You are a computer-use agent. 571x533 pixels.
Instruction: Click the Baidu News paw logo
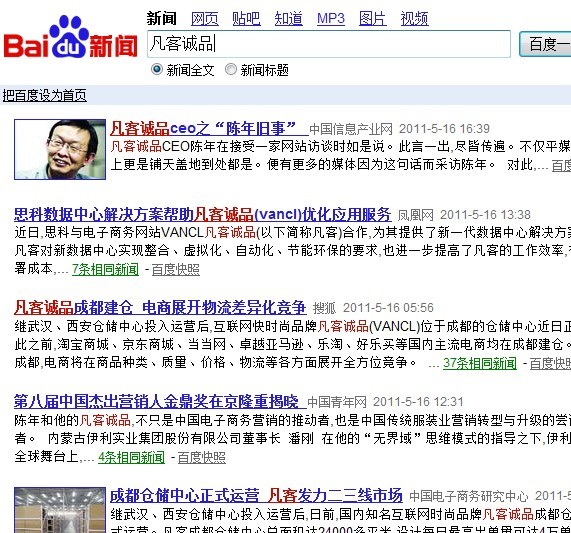(70, 37)
